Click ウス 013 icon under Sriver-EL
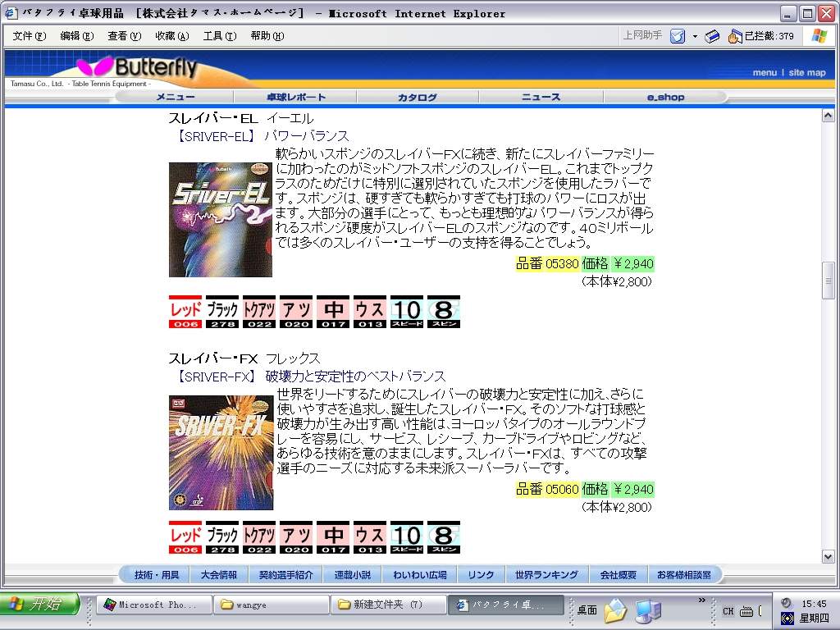This screenshot has width=840, height=630. [370, 311]
